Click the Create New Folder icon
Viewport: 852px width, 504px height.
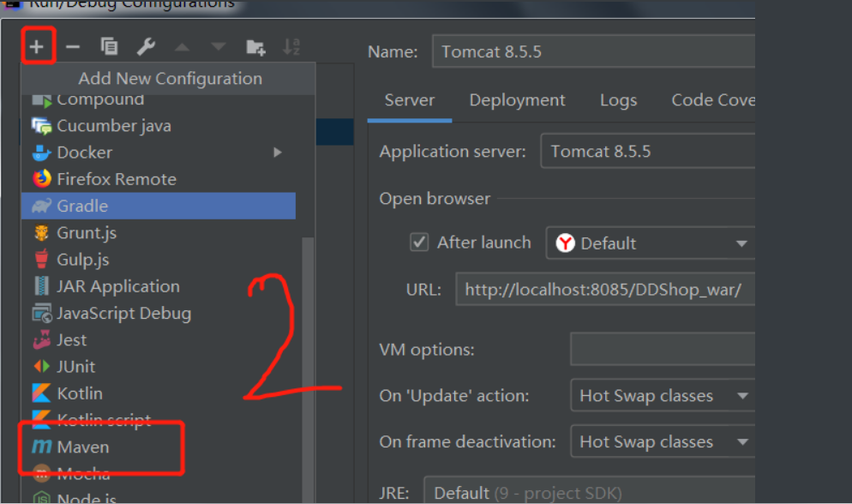pyautogui.click(x=255, y=47)
